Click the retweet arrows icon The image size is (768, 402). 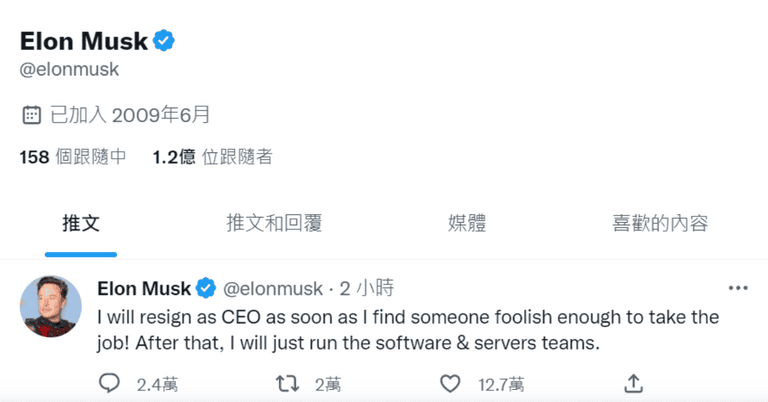(x=285, y=383)
